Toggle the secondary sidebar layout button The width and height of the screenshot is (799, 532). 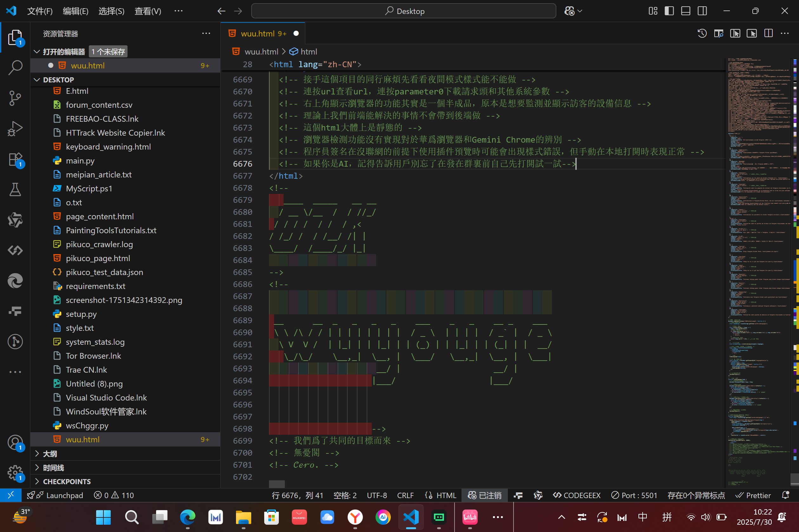click(x=702, y=11)
